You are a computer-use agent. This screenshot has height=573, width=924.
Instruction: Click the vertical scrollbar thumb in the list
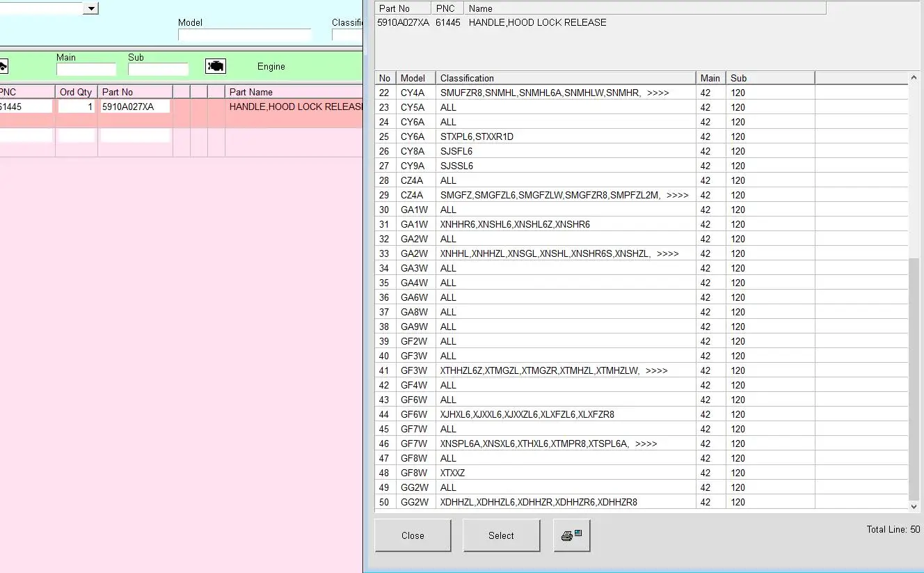coord(914,378)
